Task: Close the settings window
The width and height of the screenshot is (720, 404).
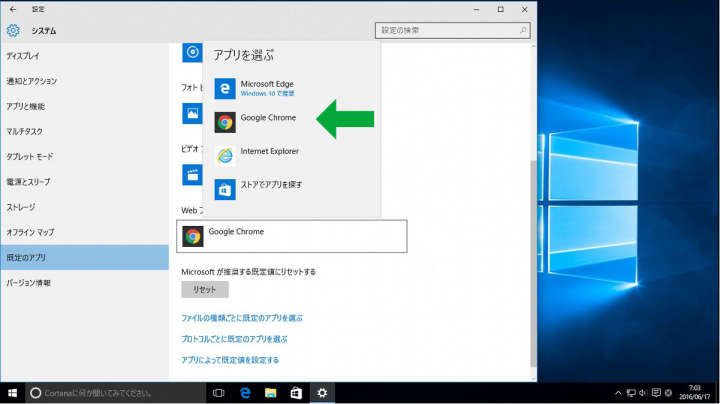Action: click(x=524, y=9)
